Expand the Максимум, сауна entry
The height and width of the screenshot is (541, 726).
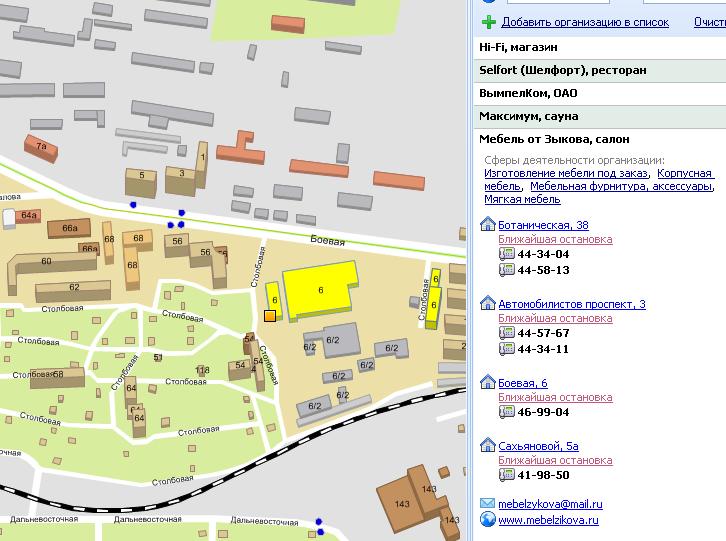coord(528,116)
